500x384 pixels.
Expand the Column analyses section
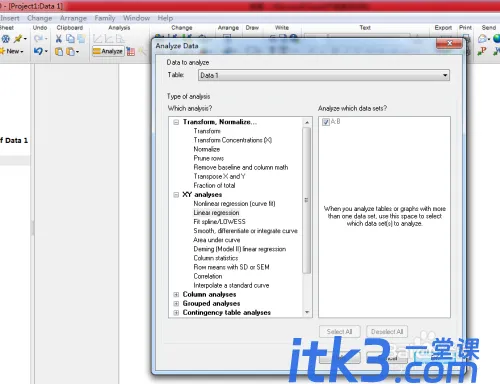coord(176,295)
